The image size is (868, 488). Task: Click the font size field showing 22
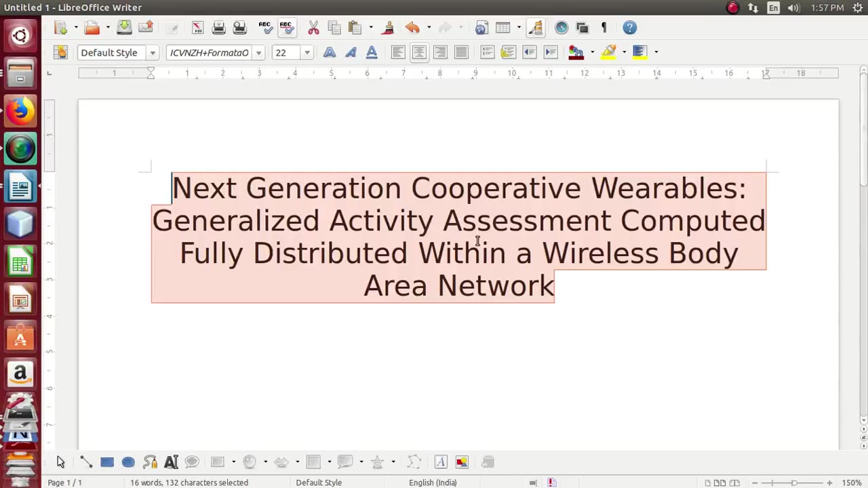[x=286, y=53]
